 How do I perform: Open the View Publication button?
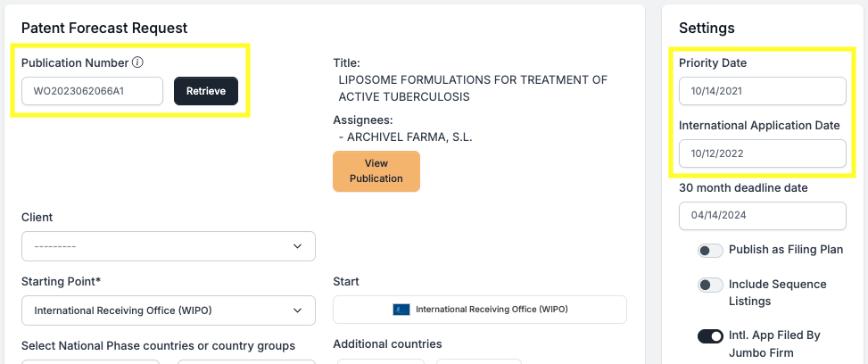(376, 171)
